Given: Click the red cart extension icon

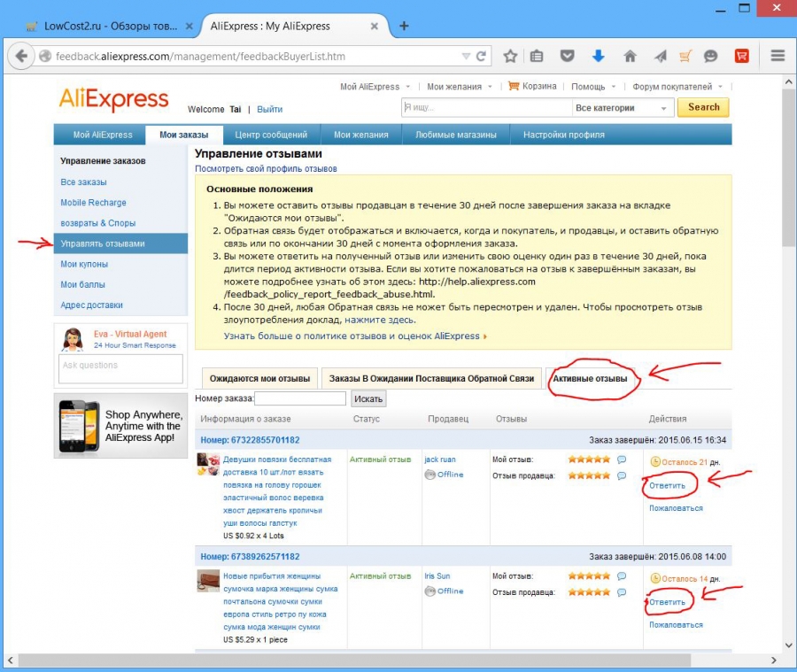Looking at the screenshot, I should [x=741, y=56].
